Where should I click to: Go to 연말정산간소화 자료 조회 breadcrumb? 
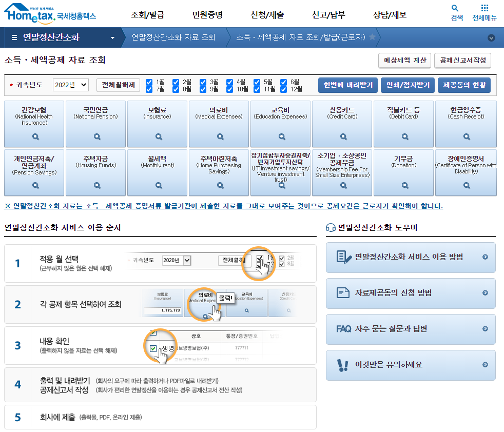173,37
